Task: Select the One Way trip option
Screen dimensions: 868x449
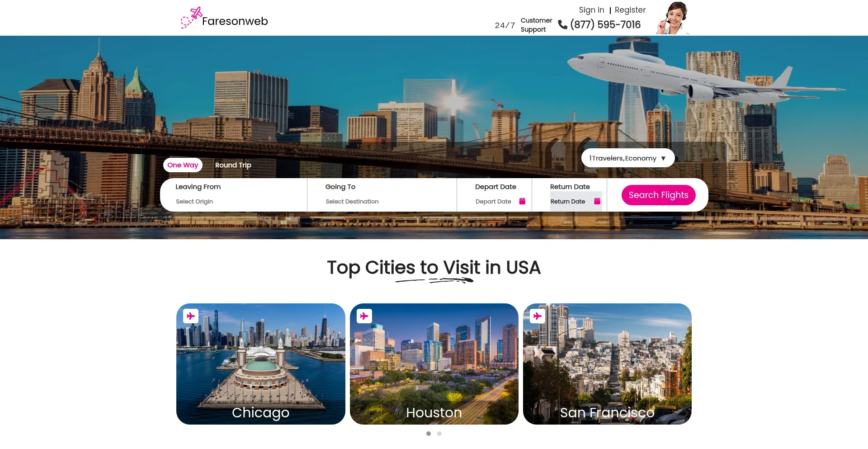Action: pos(183,165)
